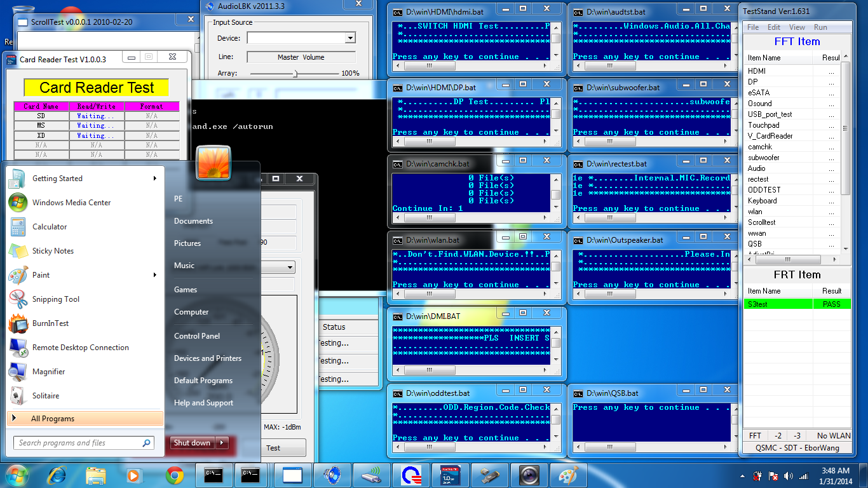Click the Shut down button
868x488 pixels.
(x=192, y=443)
